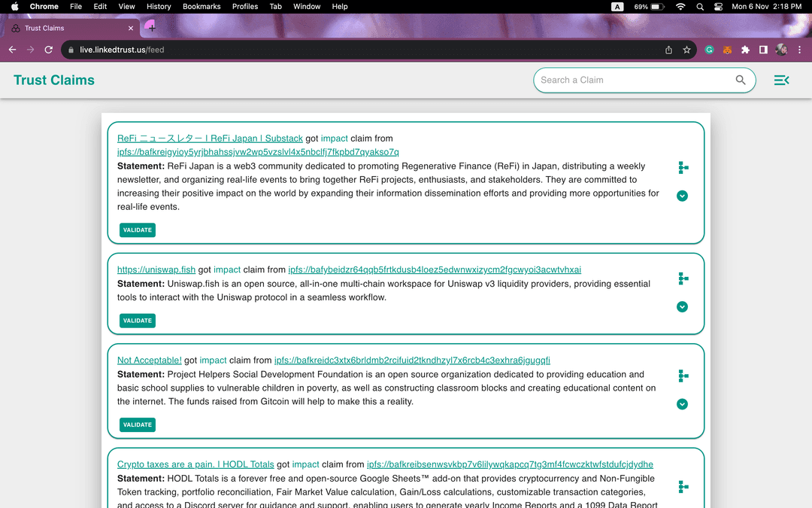Open Wi-Fi menu bar icon

(680, 7)
